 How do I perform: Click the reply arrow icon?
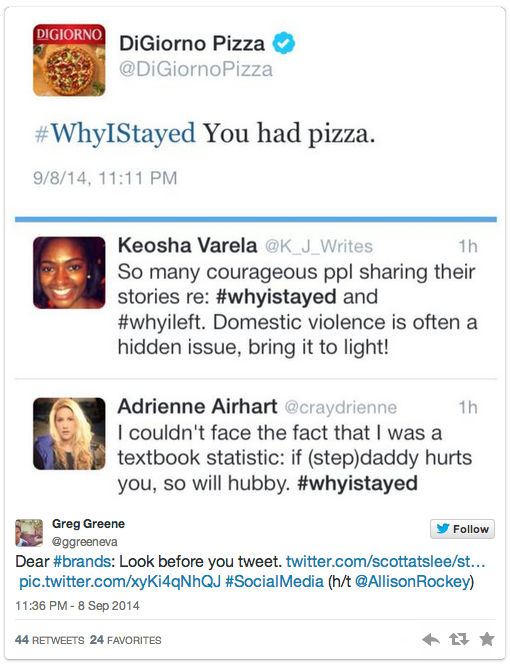(431, 639)
